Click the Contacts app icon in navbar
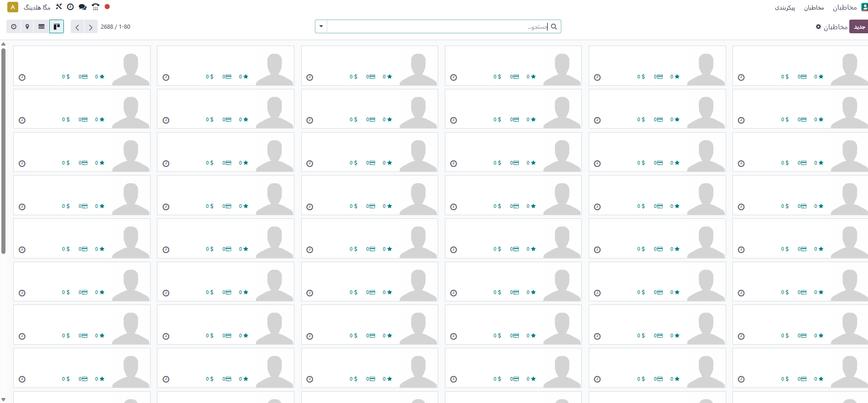 point(863,7)
